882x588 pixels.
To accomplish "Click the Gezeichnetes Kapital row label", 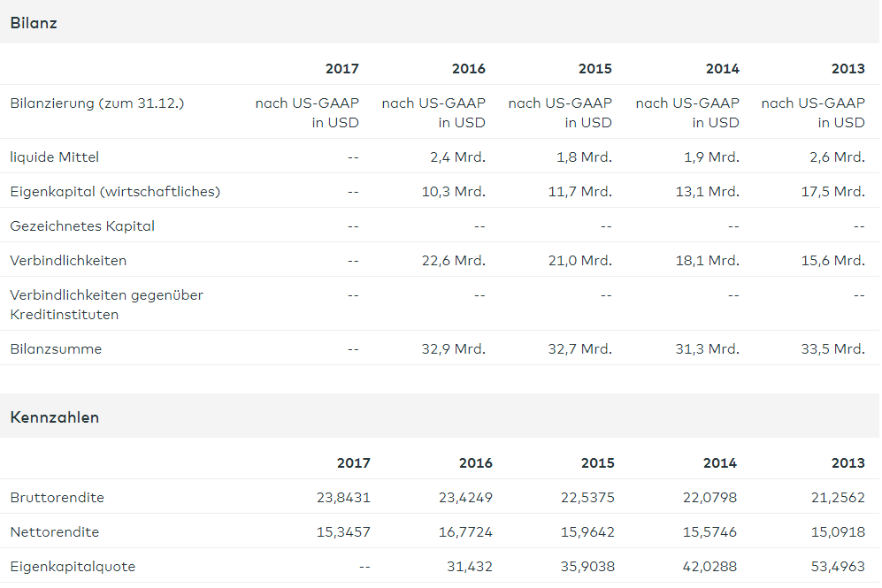I will click(82, 225).
